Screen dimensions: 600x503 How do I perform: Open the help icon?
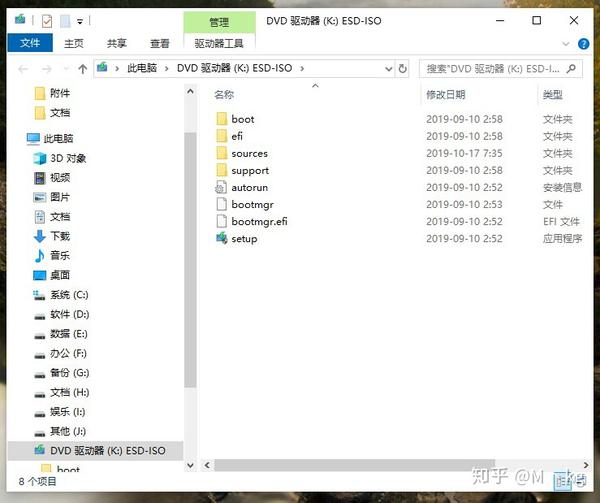(583, 44)
